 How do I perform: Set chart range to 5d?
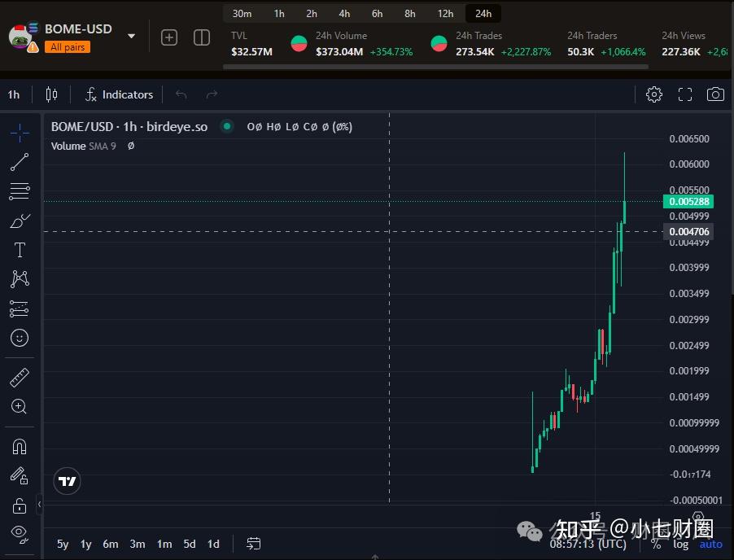(x=189, y=544)
